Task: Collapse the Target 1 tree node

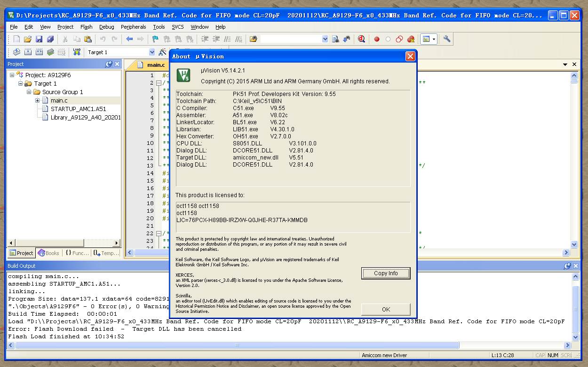Action: click(21, 83)
